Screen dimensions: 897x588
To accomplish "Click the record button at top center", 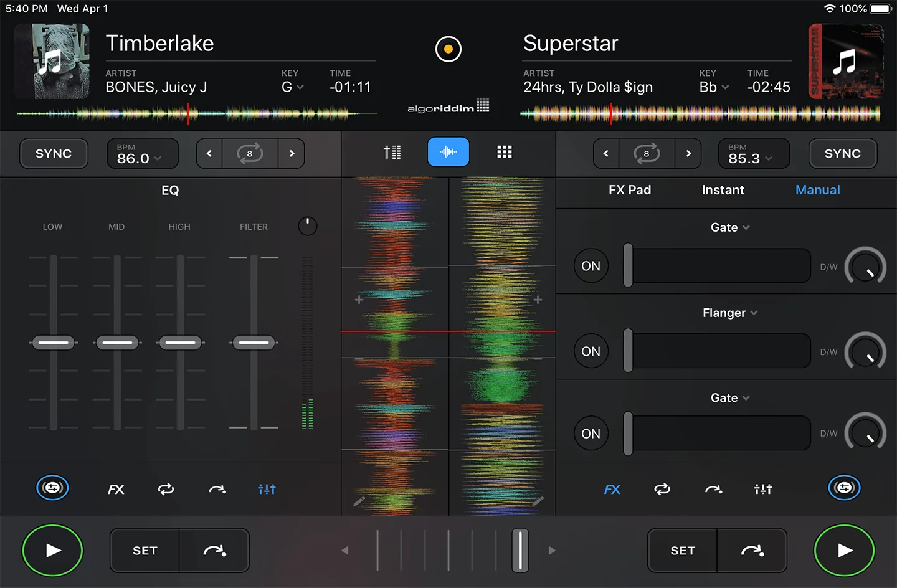I will pos(448,49).
